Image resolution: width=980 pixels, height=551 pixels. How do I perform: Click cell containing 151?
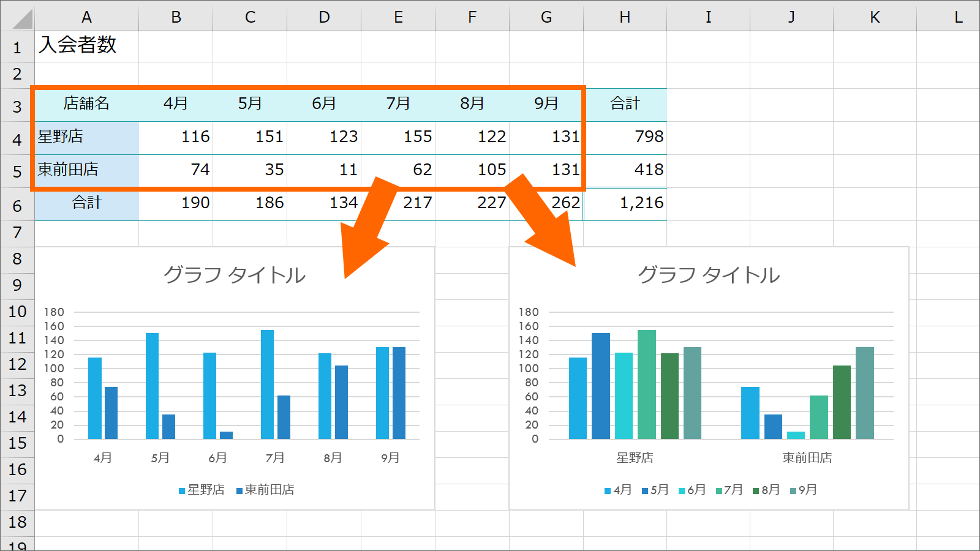pos(250,137)
